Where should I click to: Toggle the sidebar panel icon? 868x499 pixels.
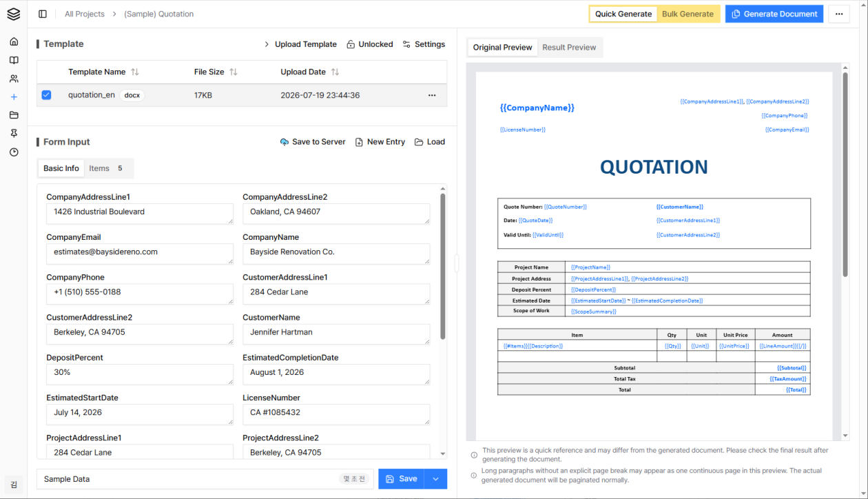tap(43, 14)
